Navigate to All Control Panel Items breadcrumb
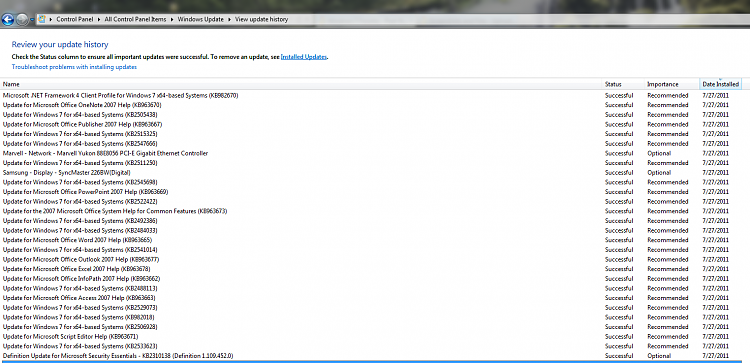Viewport: 750px width, 363px height. point(135,20)
